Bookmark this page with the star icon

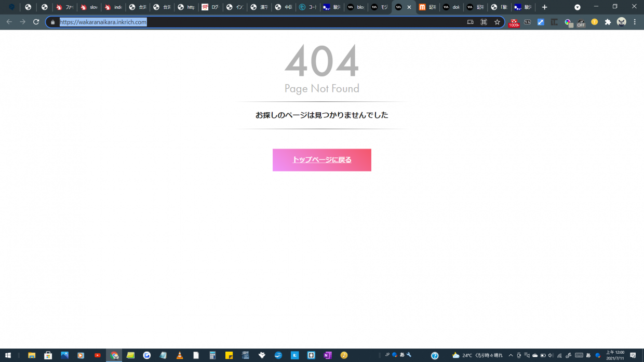pyautogui.click(x=497, y=22)
